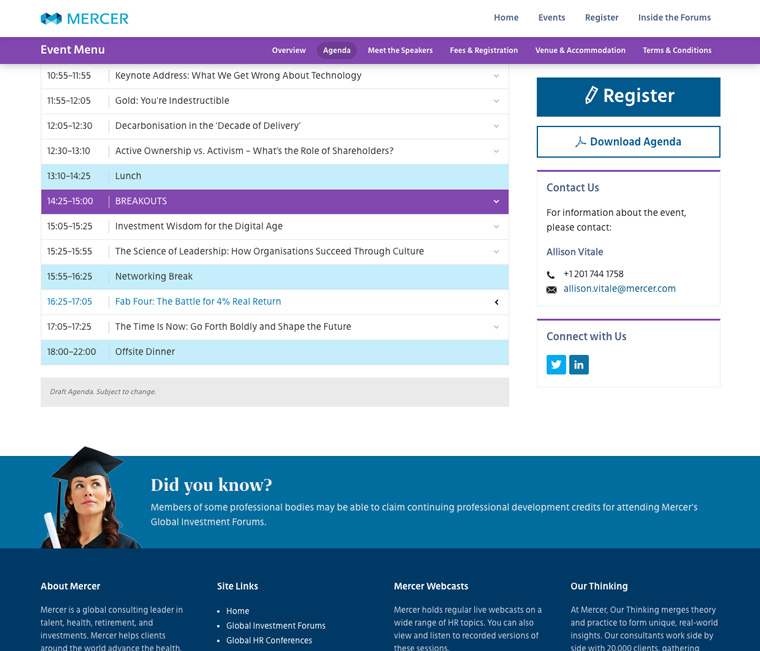Viewport: 760px width, 651px height.
Task: Select the Agenda event tab
Action: 337,50
